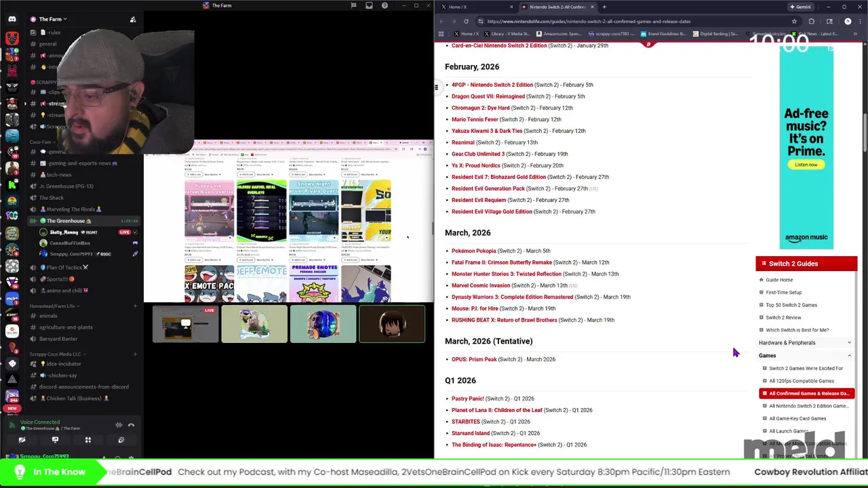This screenshot has width=868, height=488.
Task: Join Barnyard Banter voice channel
Action: click(x=58, y=338)
